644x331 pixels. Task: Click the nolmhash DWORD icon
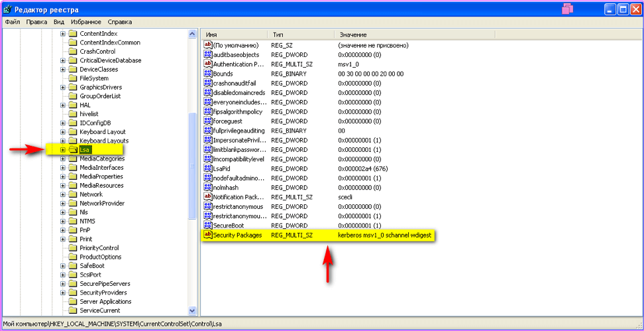[x=208, y=188]
